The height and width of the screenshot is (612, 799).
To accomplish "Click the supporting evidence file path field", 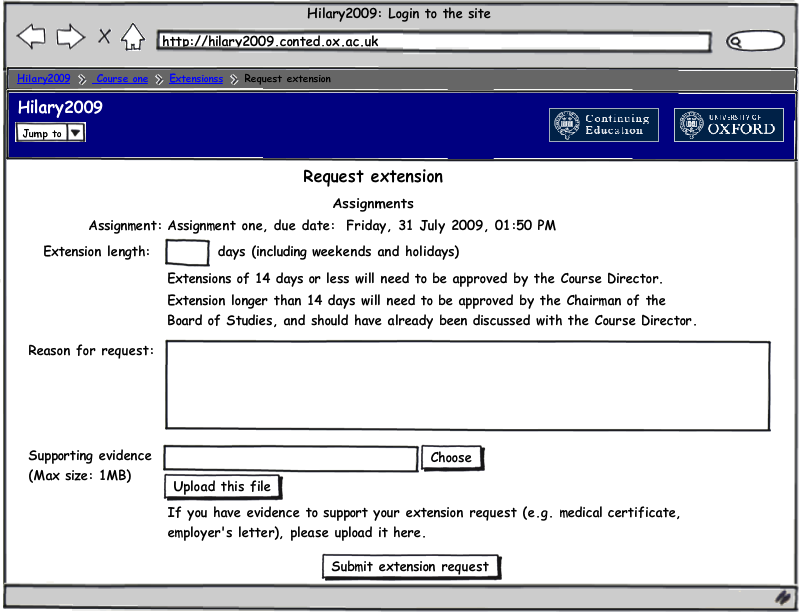I will pyautogui.click(x=290, y=458).
